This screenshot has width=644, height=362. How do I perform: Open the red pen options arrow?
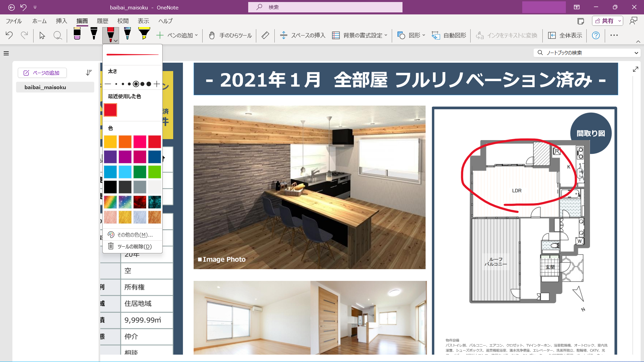click(x=116, y=41)
